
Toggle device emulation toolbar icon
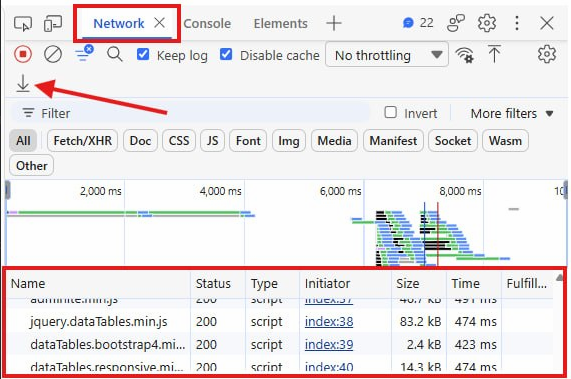[x=53, y=24]
